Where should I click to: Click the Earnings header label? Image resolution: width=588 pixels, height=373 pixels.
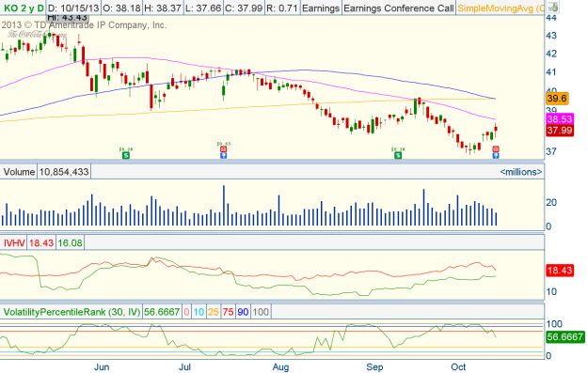point(321,8)
